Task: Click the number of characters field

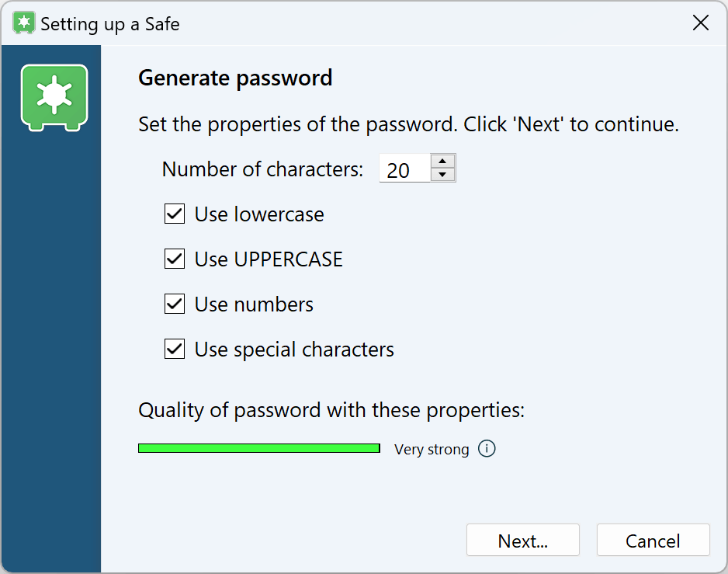Action: click(x=404, y=169)
